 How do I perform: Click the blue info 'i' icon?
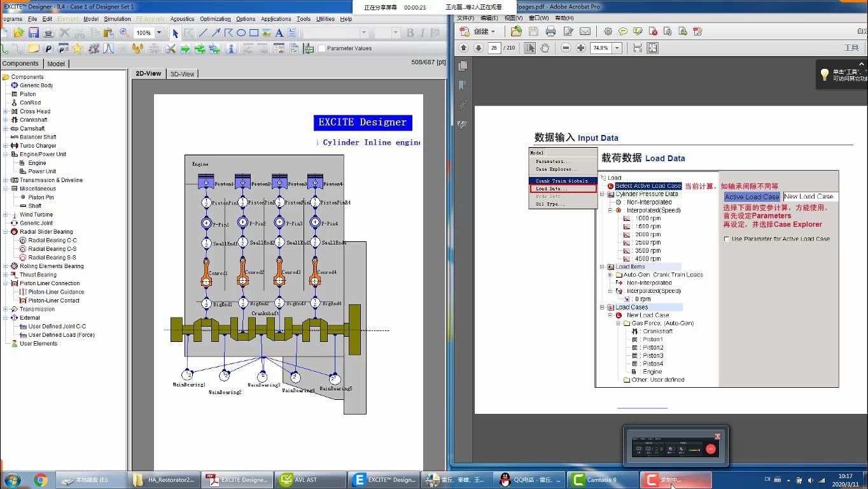pos(230,48)
